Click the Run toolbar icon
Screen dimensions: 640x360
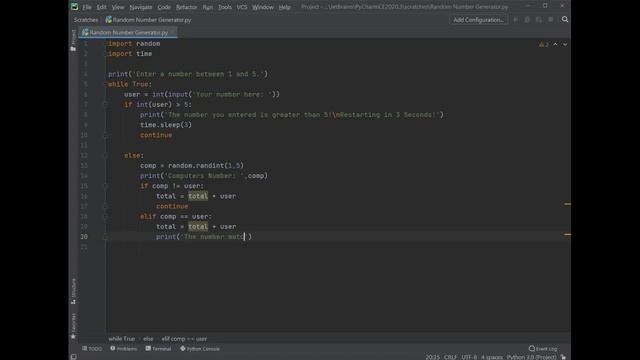(x=516, y=20)
